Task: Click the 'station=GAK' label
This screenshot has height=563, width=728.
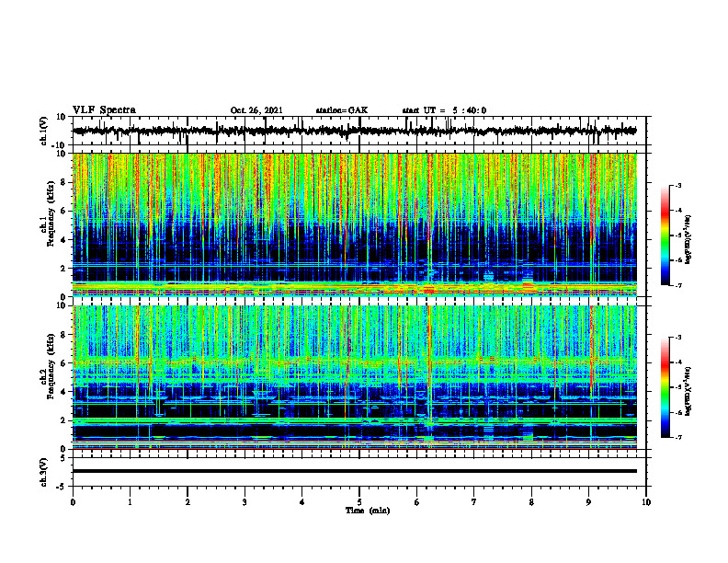Action: click(342, 110)
